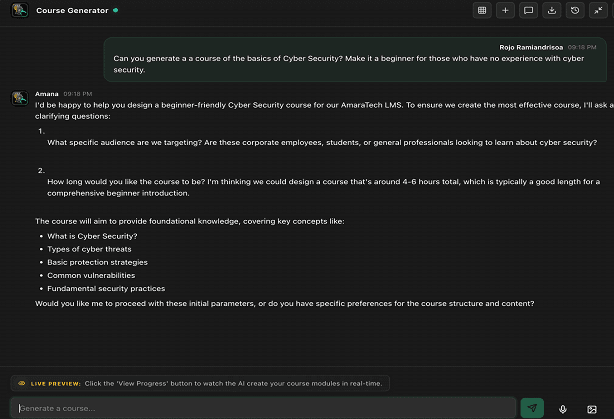Screen dimensions: 614x419
Task: Open chat history clock icon
Action: 575,11
